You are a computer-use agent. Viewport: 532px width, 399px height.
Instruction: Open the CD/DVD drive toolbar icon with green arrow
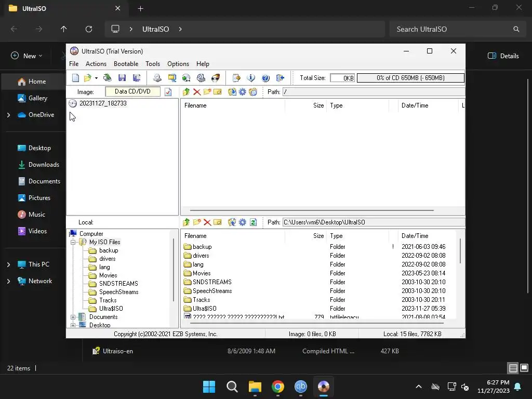[108, 78]
